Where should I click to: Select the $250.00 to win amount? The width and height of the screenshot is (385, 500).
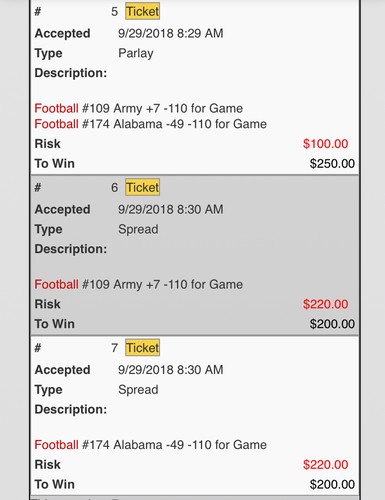point(332,164)
